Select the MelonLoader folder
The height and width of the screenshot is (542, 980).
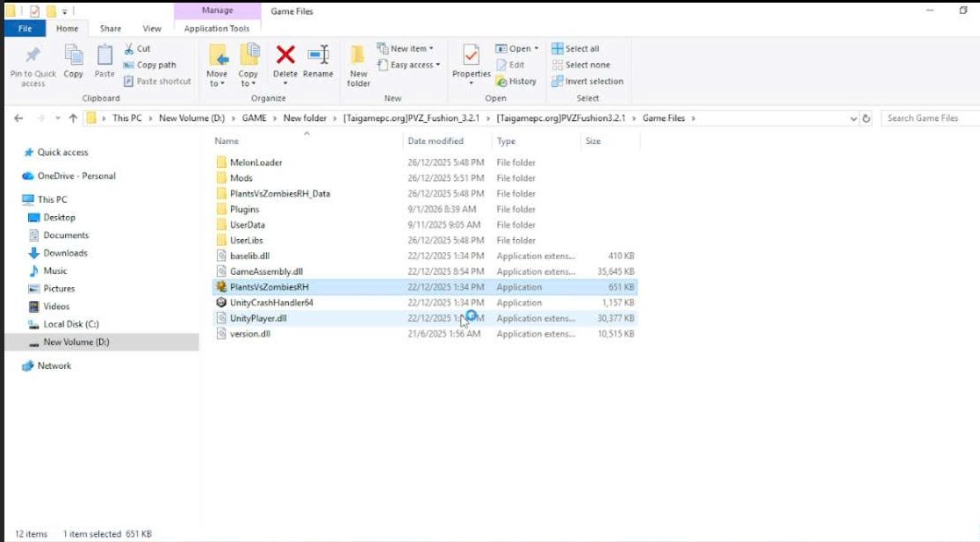256,163
